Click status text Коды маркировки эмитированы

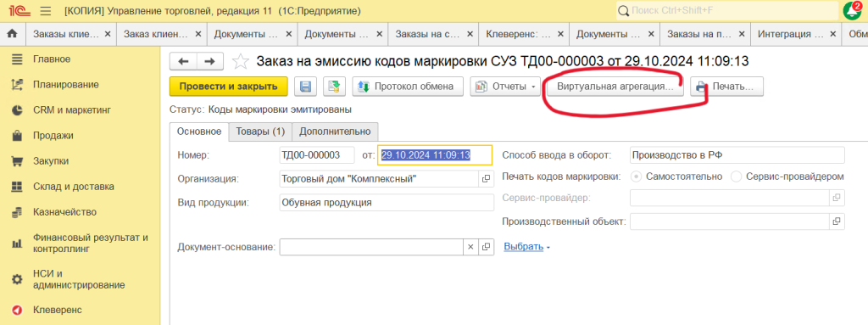(280, 109)
